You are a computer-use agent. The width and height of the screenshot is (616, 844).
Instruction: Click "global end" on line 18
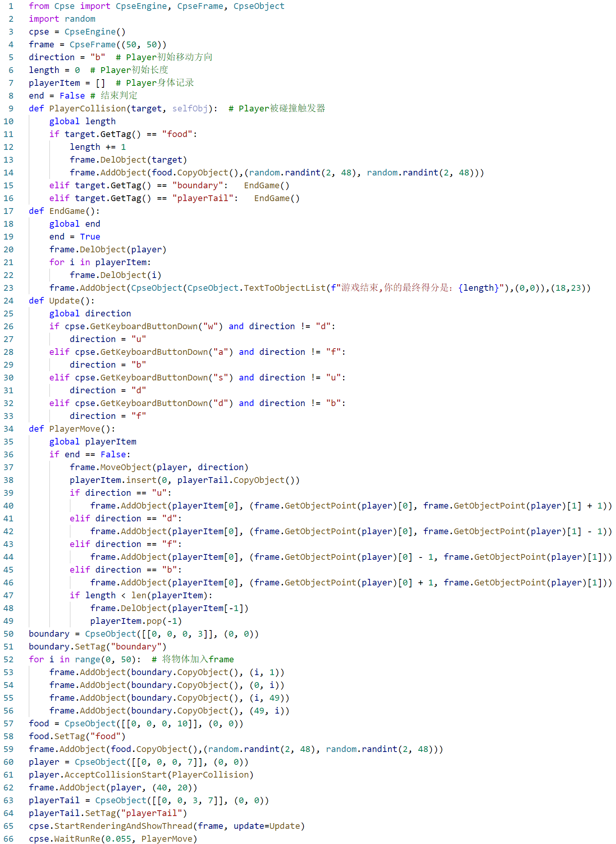point(75,224)
